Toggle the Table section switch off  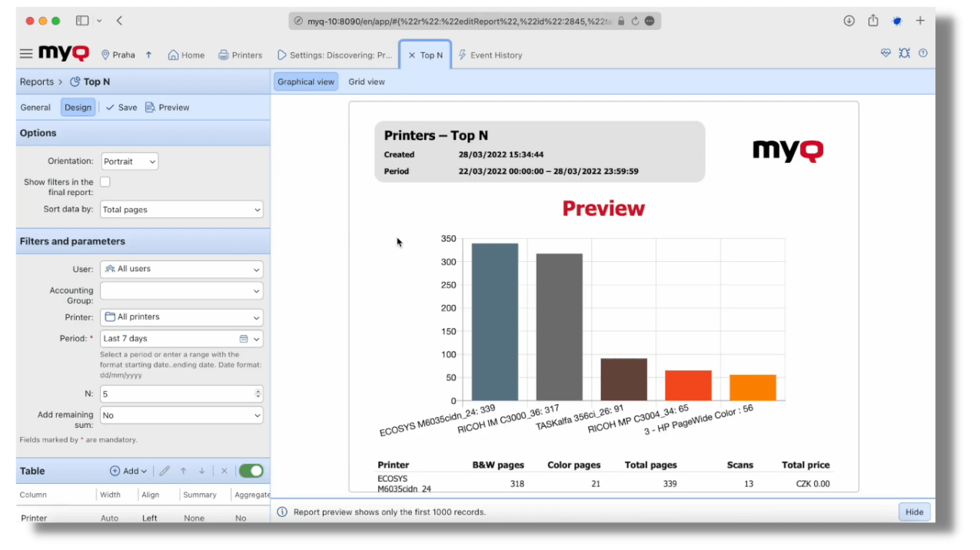pyautogui.click(x=251, y=471)
